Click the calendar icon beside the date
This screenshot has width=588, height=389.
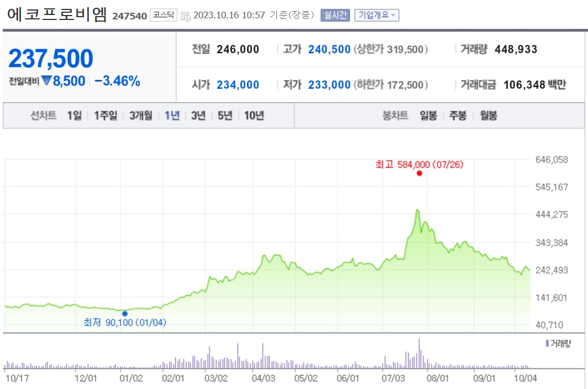[x=185, y=16]
